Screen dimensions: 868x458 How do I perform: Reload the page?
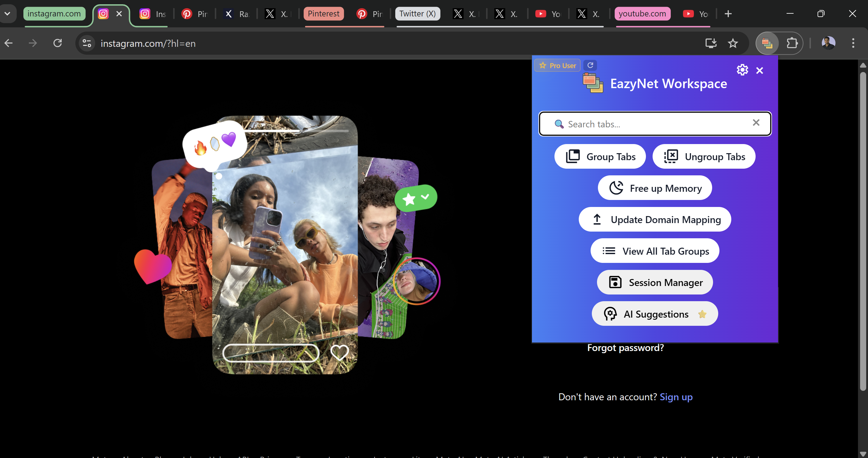click(x=58, y=43)
